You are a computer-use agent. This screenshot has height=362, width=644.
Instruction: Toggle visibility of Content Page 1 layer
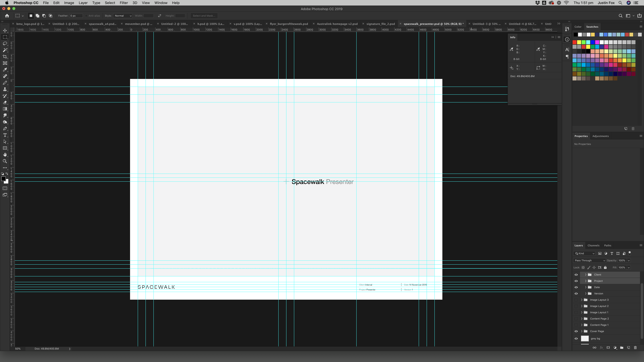575,325
